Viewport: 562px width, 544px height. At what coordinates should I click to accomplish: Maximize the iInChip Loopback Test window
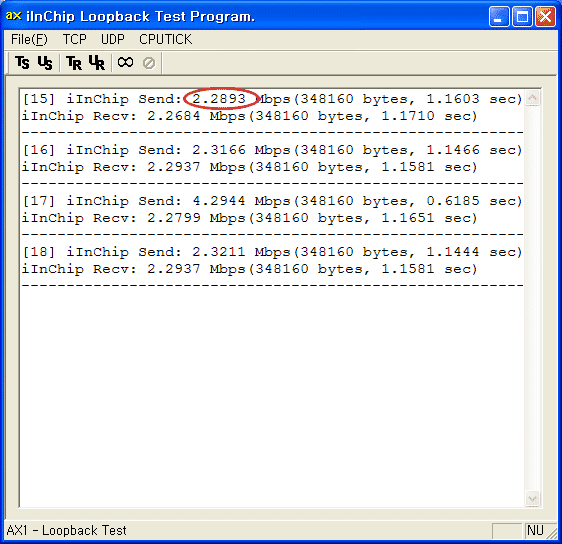pos(522,16)
